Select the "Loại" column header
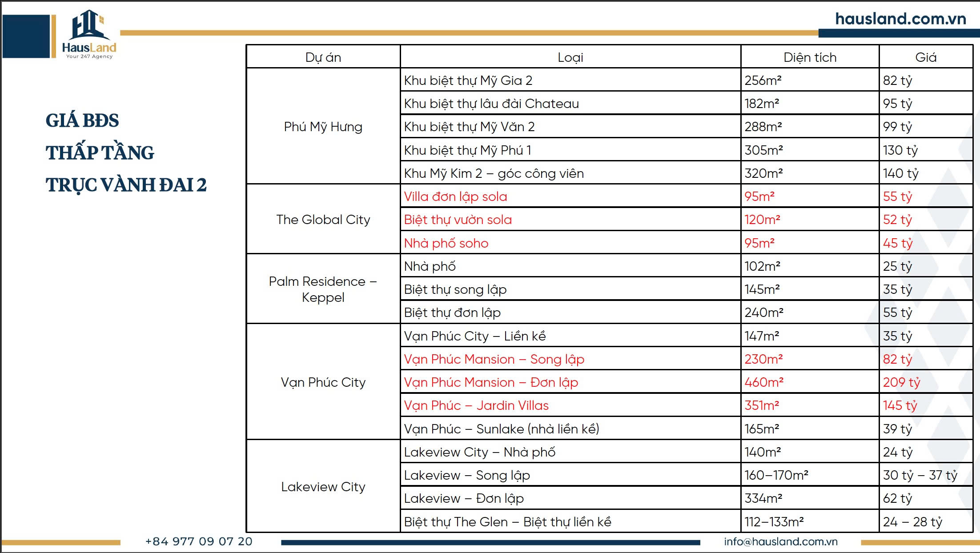This screenshot has height=553, width=980. (x=570, y=57)
